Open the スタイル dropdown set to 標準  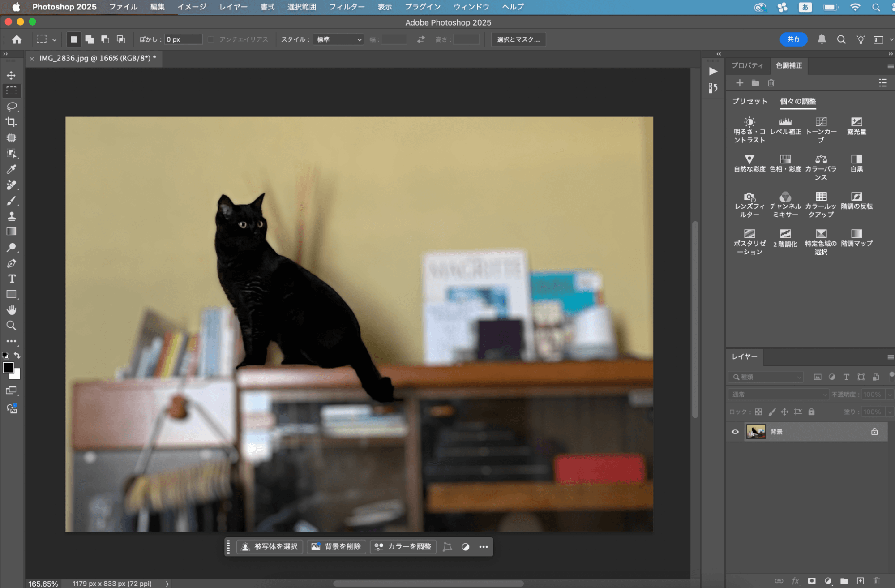point(338,39)
